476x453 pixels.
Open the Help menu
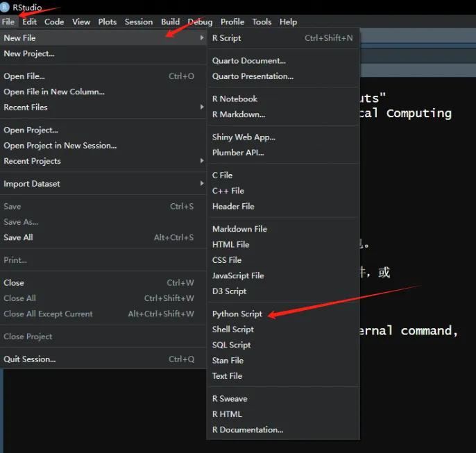[288, 22]
